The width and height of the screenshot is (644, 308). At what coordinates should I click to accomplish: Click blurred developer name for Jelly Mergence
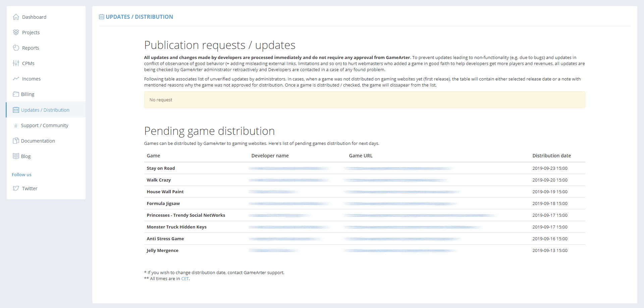tap(274, 250)
